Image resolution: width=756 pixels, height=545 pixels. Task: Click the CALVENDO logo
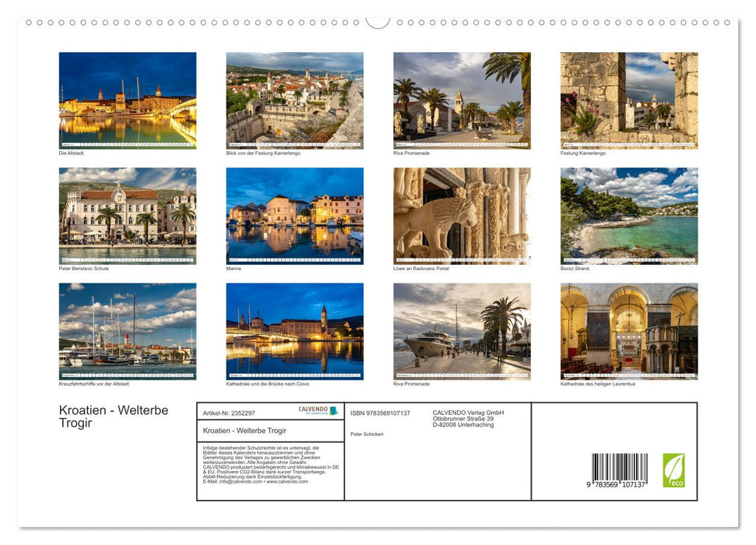point(318,410)
